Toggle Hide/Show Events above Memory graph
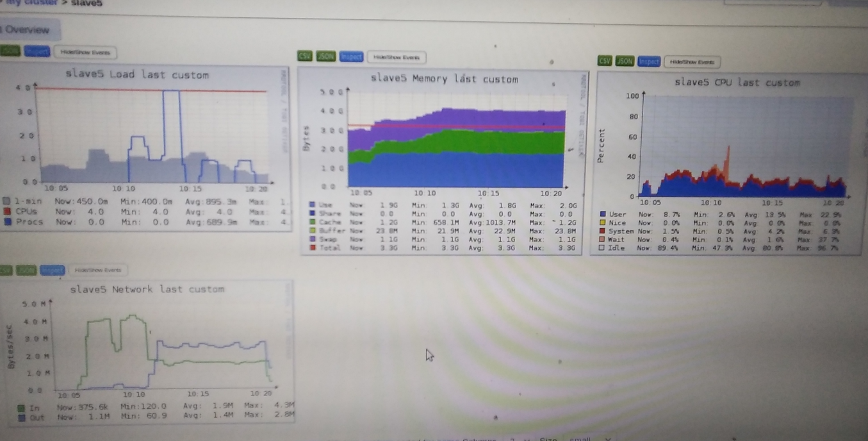This screenshot has width=868, height=441. [397, 57]
